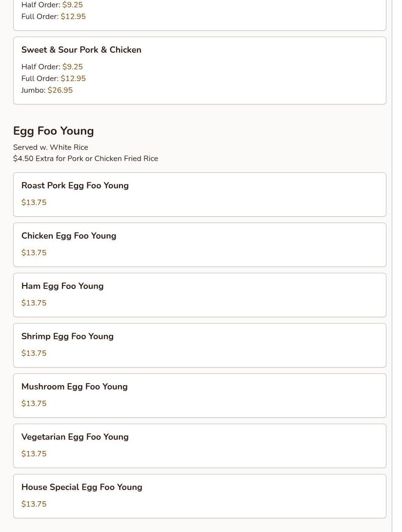Image resolution: width=402 pixels, height=532 pixels.
Task: Click the price under Ham Egg Foo Young
Action: 34,303
